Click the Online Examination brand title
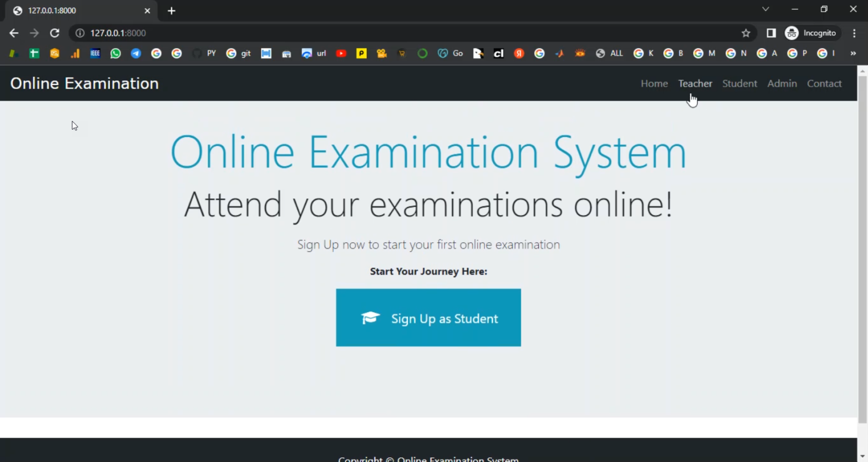 (x=84, y=83)
